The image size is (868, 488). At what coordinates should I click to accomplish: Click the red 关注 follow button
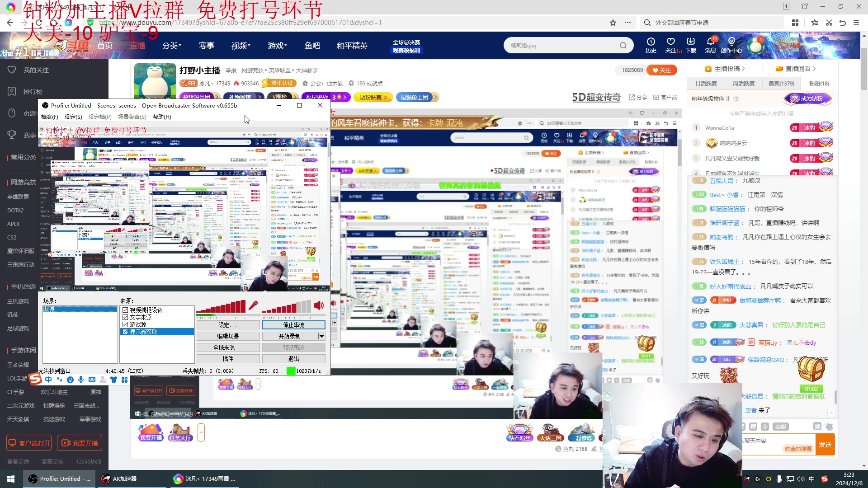[662, 70]
